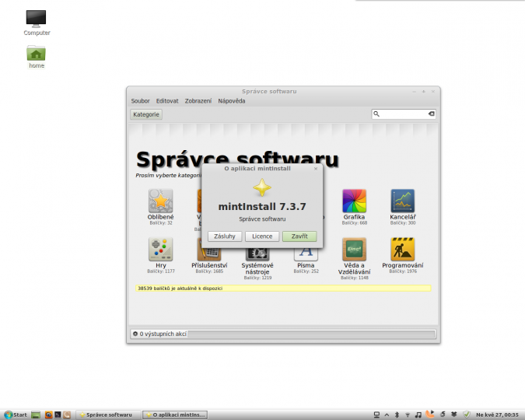Click the Licence button
Viewport: 525px width, 420px height.
click(x=262, y=236)
